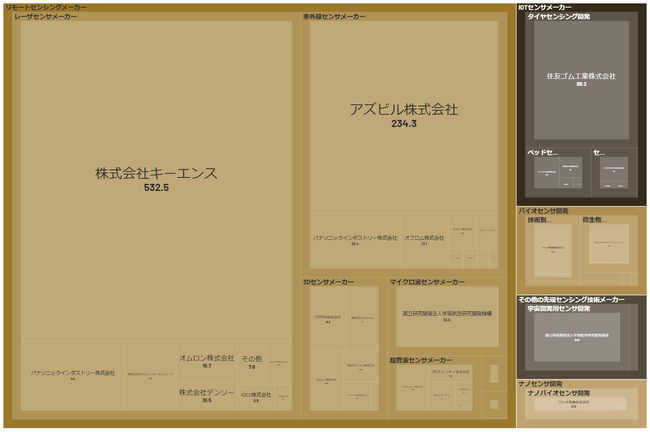Click the 3Dセンサメーカー group label
This screenshot has width=650, height=432.
pos(328,282)
